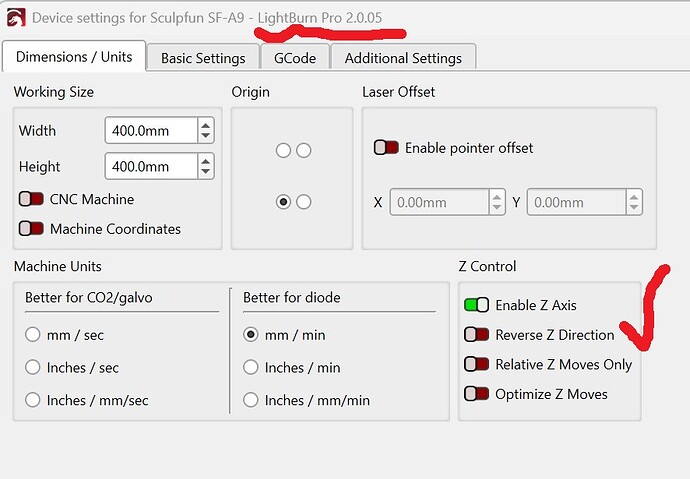Image resolution: width=690 pixels, height=479 pixels.
Task: Click the Laser Offset X input field
Action: point(439,202)
